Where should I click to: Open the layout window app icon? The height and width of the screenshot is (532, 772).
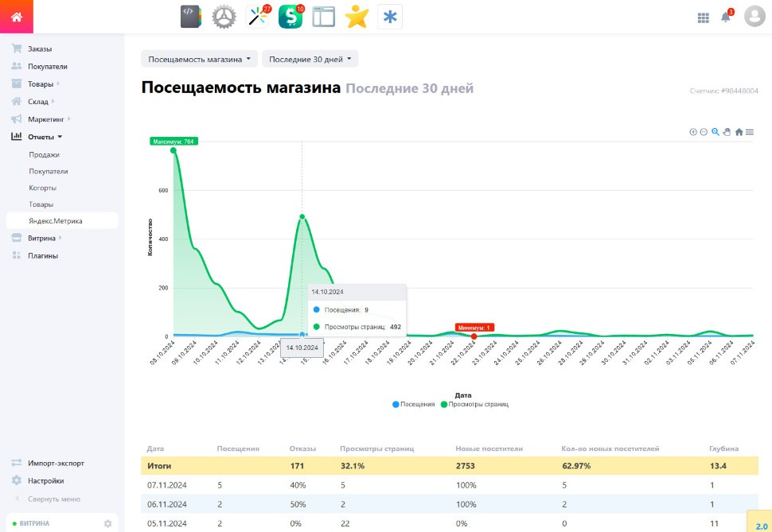[x=323, y=17]
